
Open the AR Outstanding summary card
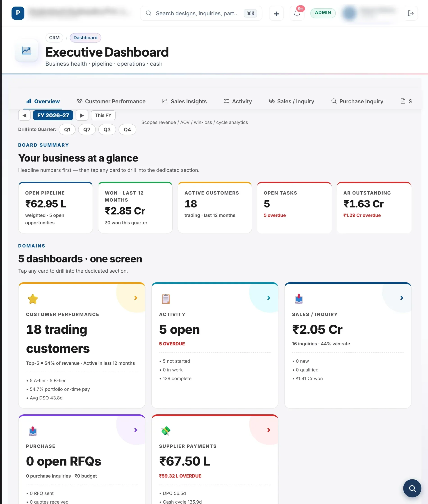[374, 208]
